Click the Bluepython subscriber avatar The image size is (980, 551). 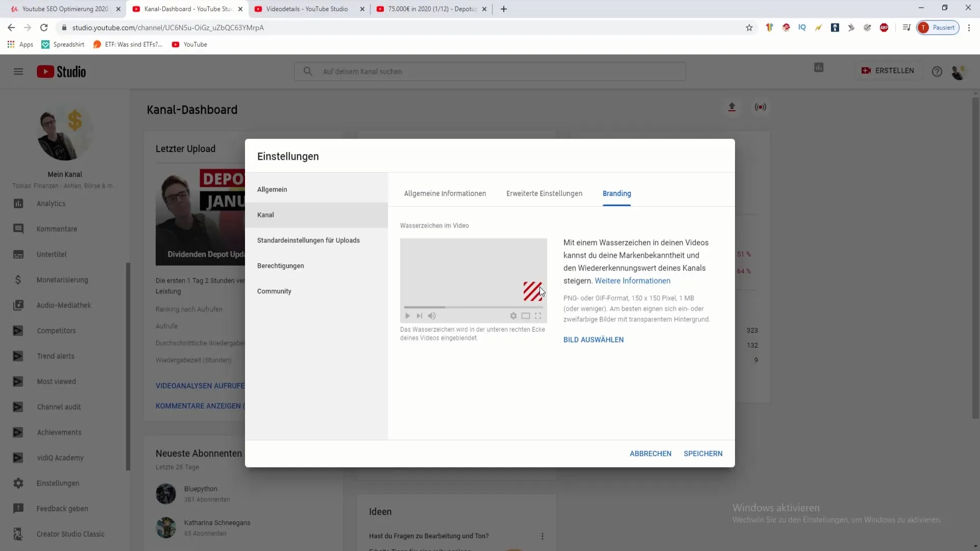(166, 494)
